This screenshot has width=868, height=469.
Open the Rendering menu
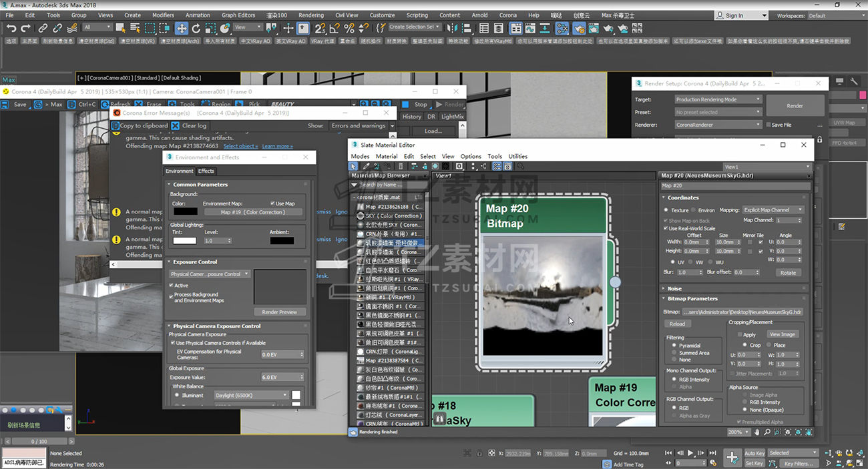point(310,15)
